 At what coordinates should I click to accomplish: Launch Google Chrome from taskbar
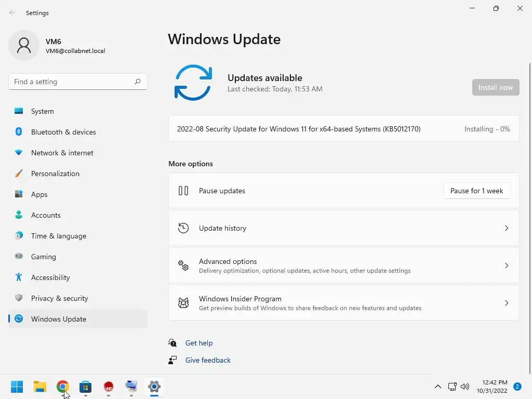(63, 387)
